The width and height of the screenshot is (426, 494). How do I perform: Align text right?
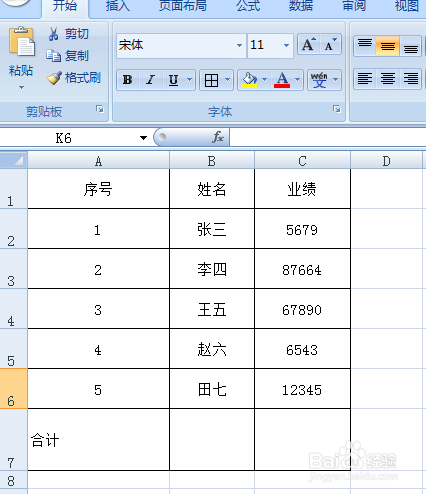pos(411,79)
